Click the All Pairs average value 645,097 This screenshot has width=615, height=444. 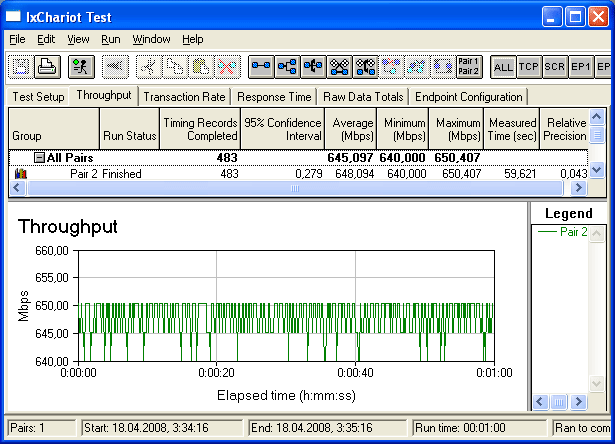(350, 158)
